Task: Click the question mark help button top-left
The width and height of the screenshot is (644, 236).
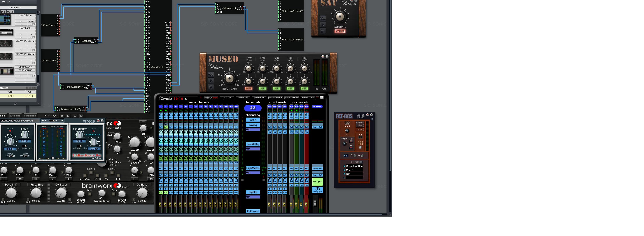Action: pos(9,2)
